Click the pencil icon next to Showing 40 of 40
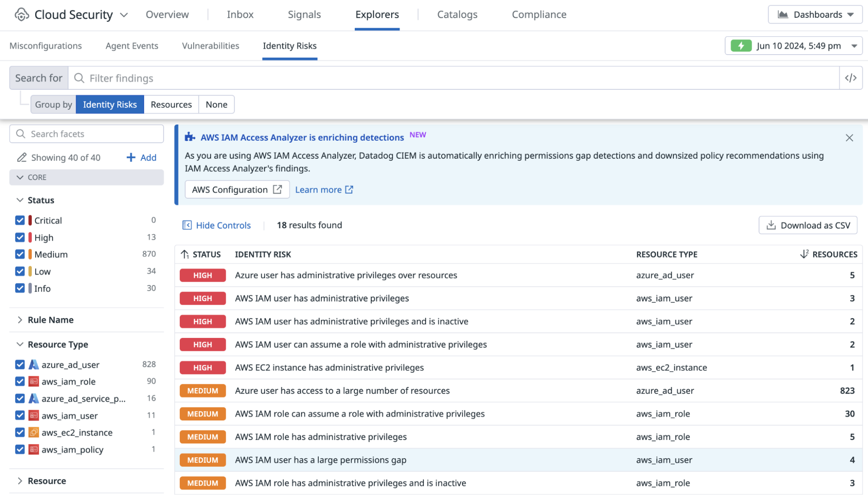 (x=22, y=157)
